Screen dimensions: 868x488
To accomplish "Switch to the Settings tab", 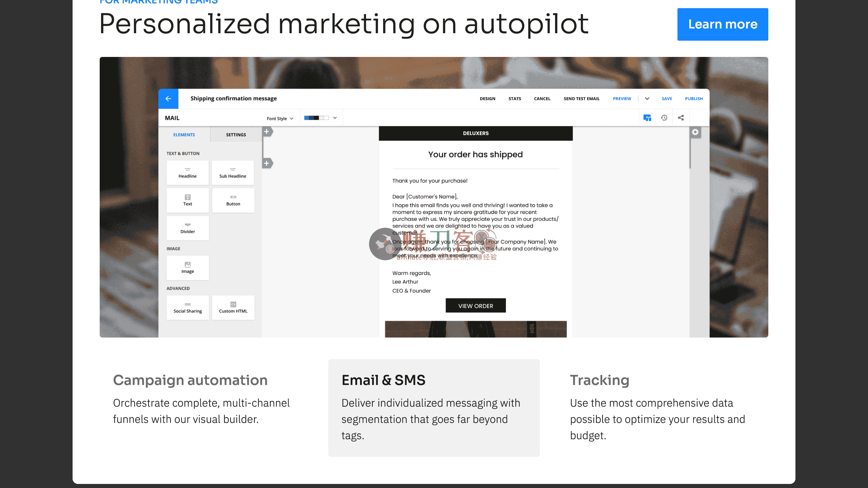I will [236, 135].
